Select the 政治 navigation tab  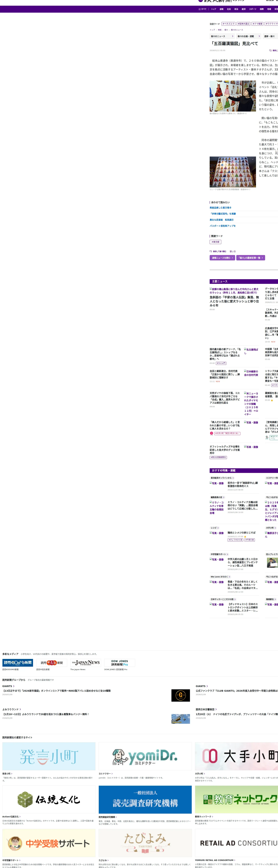236,9
